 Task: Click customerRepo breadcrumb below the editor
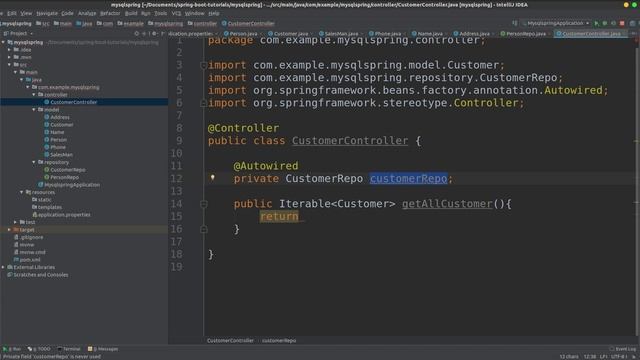coord(279,340)
